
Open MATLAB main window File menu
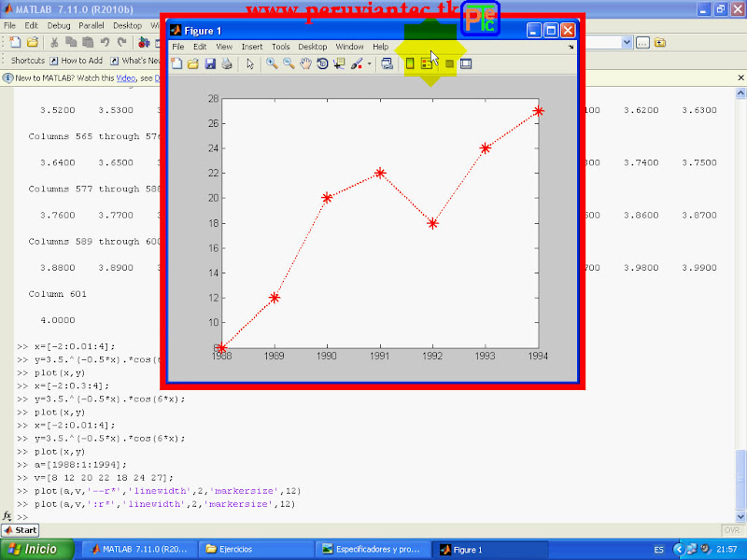pyautogui.click(x=9, y=26)
